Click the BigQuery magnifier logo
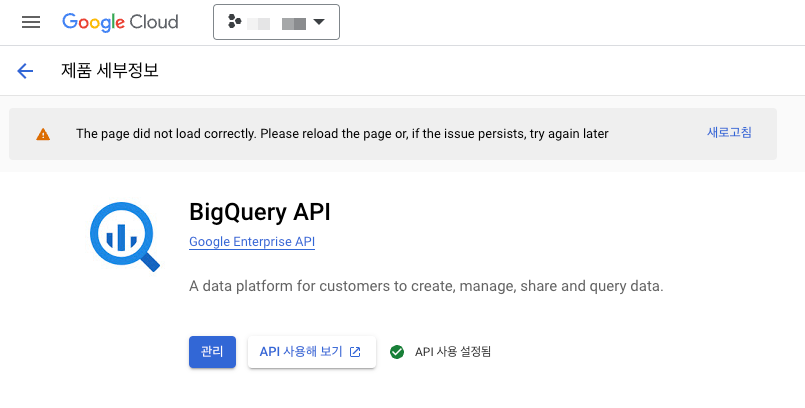This screenshot has width=805, height=408. point(125,236)
